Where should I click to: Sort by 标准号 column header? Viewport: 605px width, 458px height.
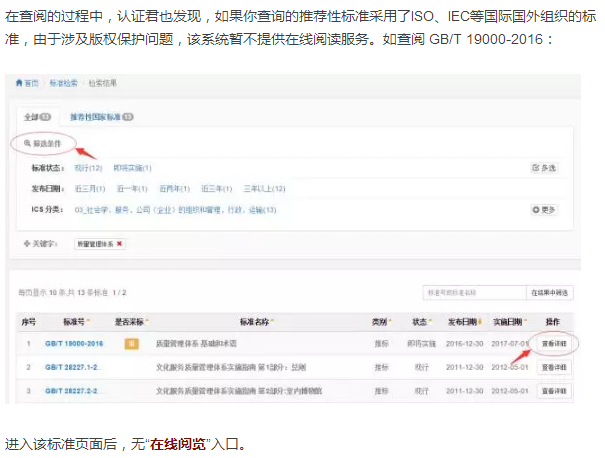[x=75, y=322]
